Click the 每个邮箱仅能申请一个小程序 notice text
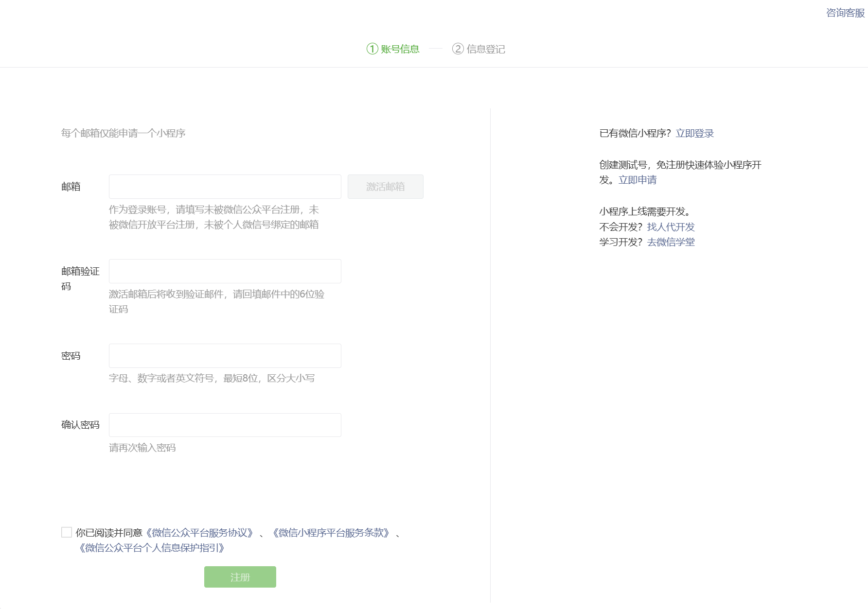Image resolution: width=868 pixels, height=609 pixels. tap(124, 133)
